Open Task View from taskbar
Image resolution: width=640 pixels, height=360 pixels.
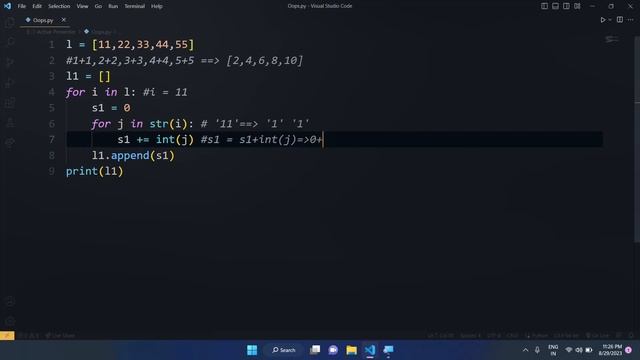tap(315, 350)
